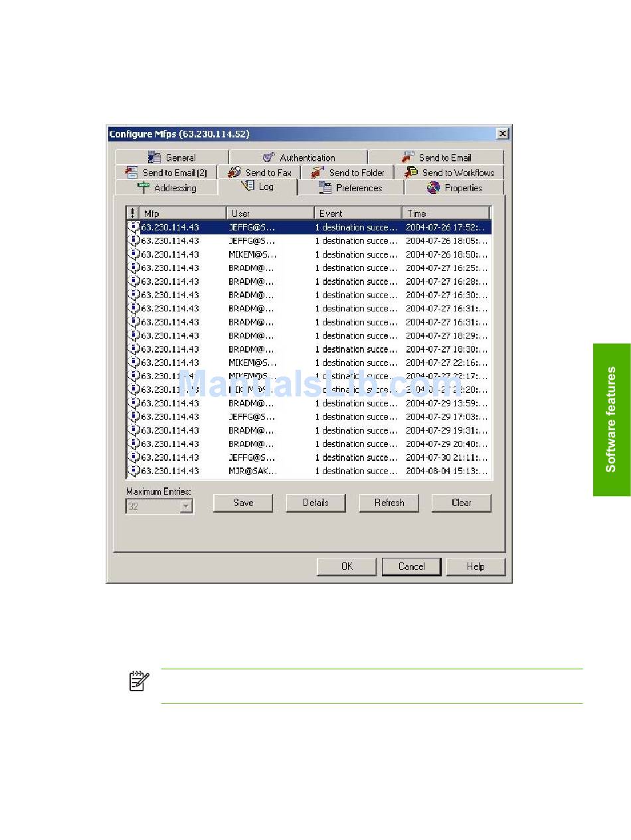Click Cancel to dismiss the dialog
The width and height of the screenshot is (631, 840).
pos(411,566)
